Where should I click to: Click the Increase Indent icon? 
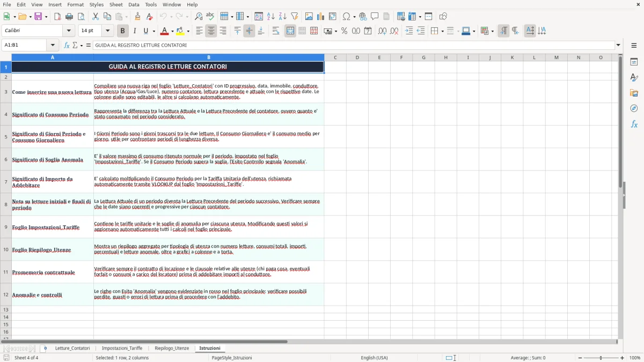click(x=409, y=31)
